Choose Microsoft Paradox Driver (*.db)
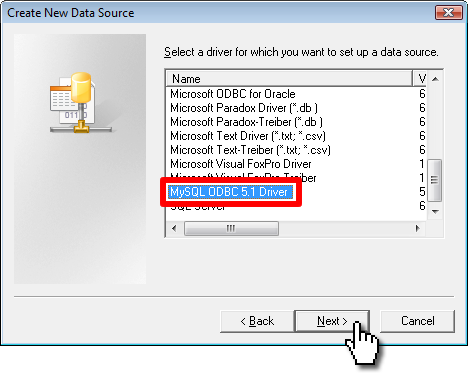 244,108
